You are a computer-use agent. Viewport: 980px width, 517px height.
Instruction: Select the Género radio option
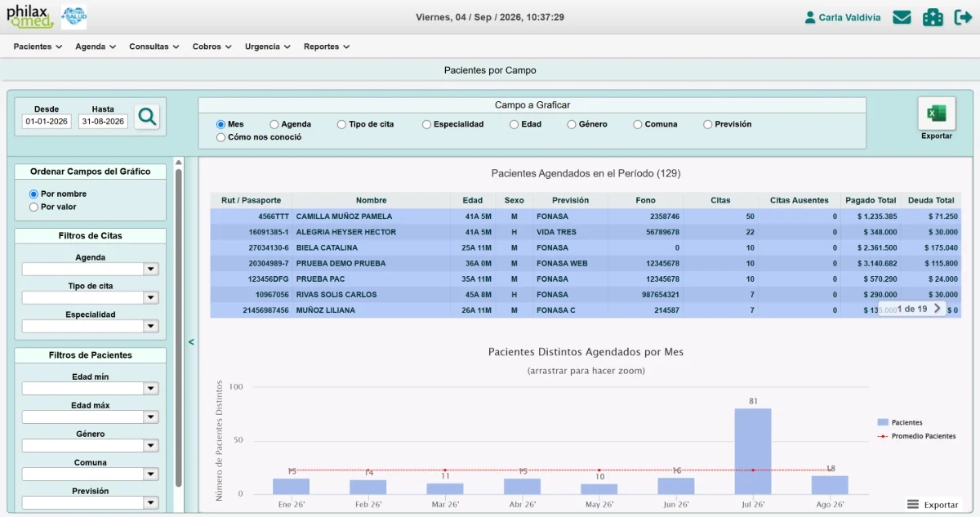[572, 124]
